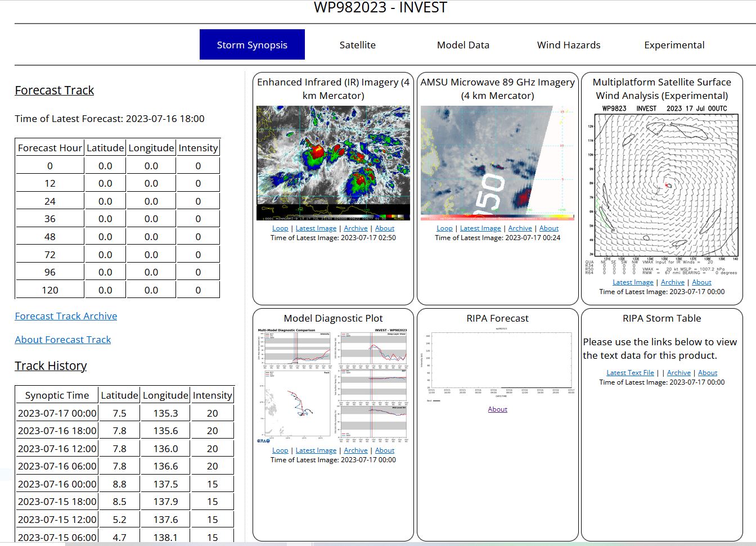Select the track history row 2023-07-17 00:00

[x=124, y=413]
